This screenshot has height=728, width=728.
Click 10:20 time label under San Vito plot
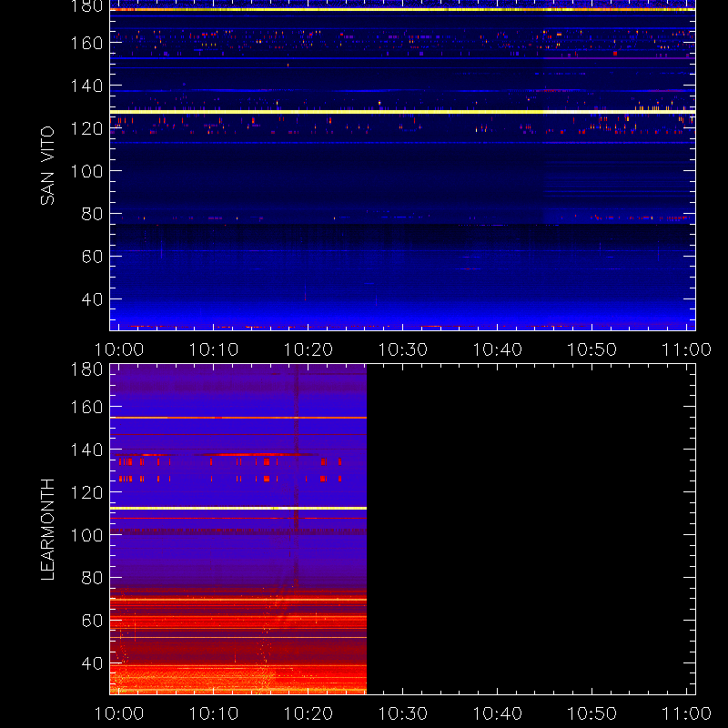(x=308, y=349)
